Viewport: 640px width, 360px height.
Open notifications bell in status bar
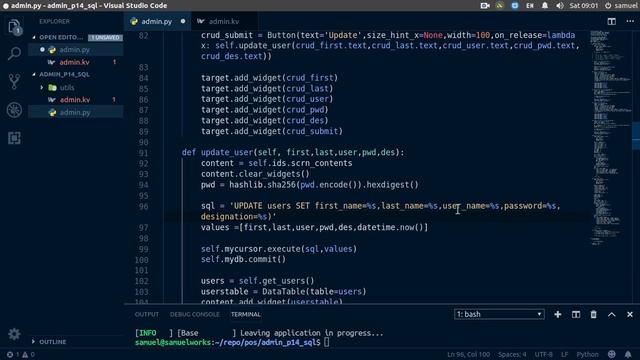(x=628, y=354)
